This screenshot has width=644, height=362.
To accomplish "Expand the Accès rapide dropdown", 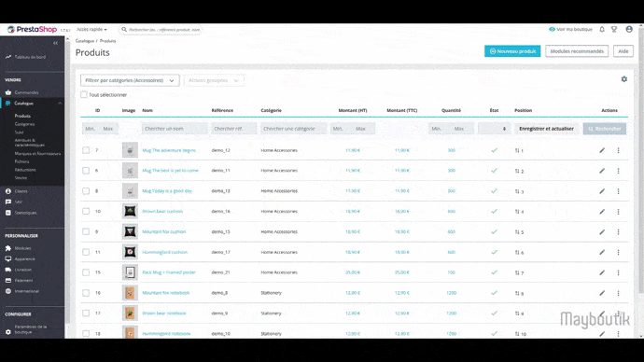I will [91, 29].
